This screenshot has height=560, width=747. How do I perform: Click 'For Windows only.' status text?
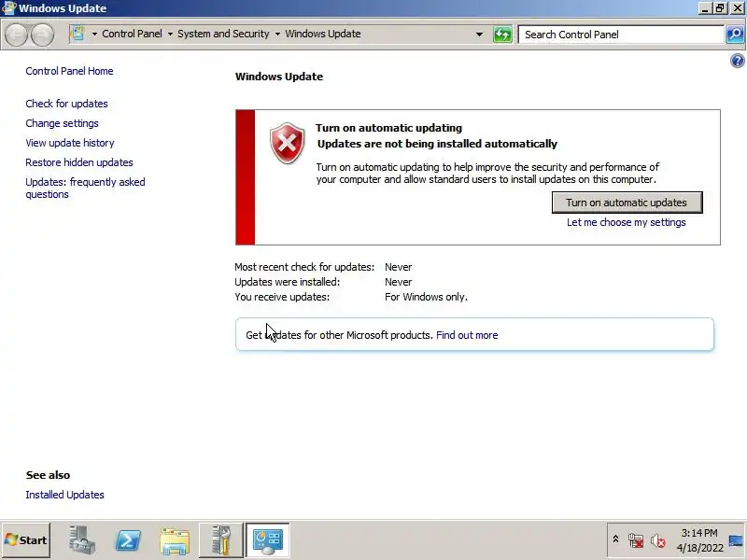tap(427, 297)
